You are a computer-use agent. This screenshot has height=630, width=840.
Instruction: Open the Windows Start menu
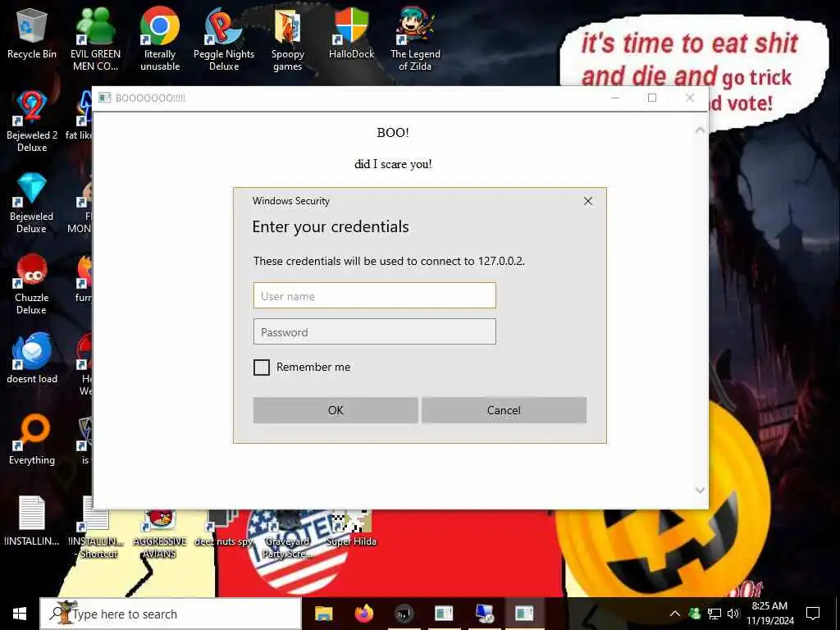(x=20, y=614)
